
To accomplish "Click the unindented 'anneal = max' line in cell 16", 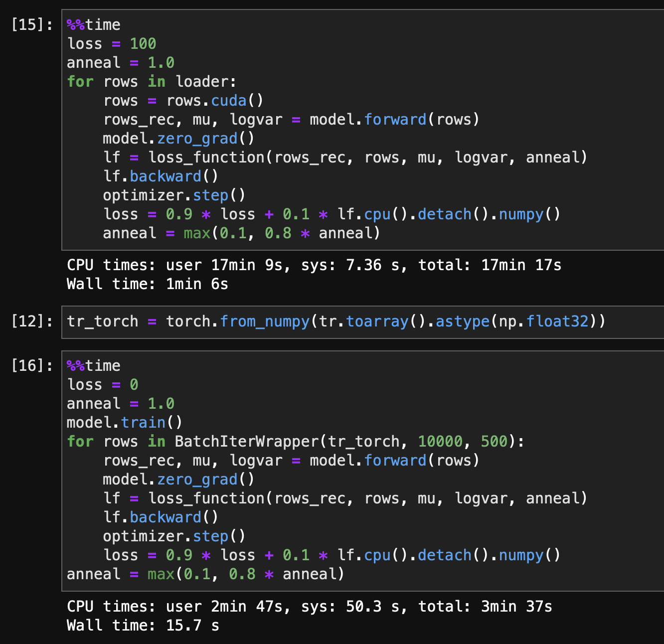I will click(205, 574).
